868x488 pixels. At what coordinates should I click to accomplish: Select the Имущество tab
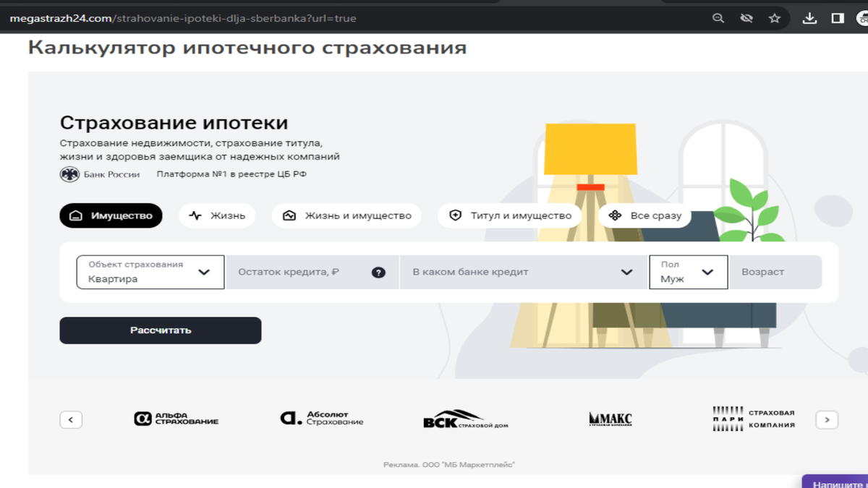pos(111,215)
